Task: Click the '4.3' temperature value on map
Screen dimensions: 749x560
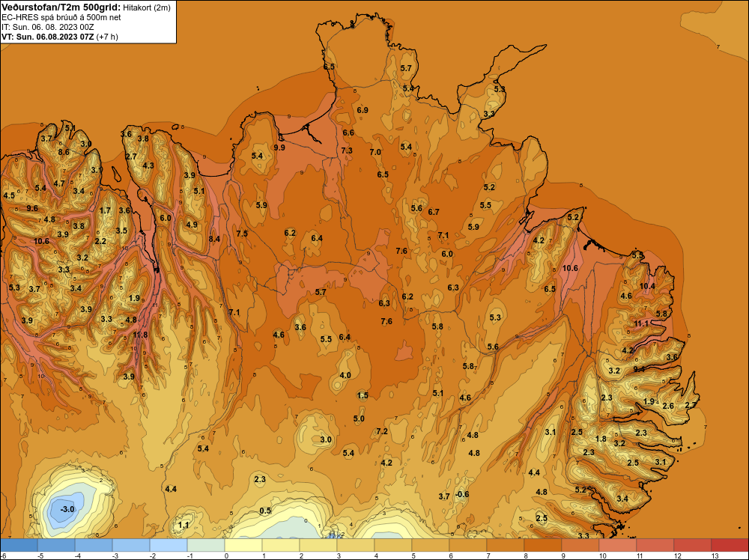Action: pyautogui.click(x=148, y=165)
